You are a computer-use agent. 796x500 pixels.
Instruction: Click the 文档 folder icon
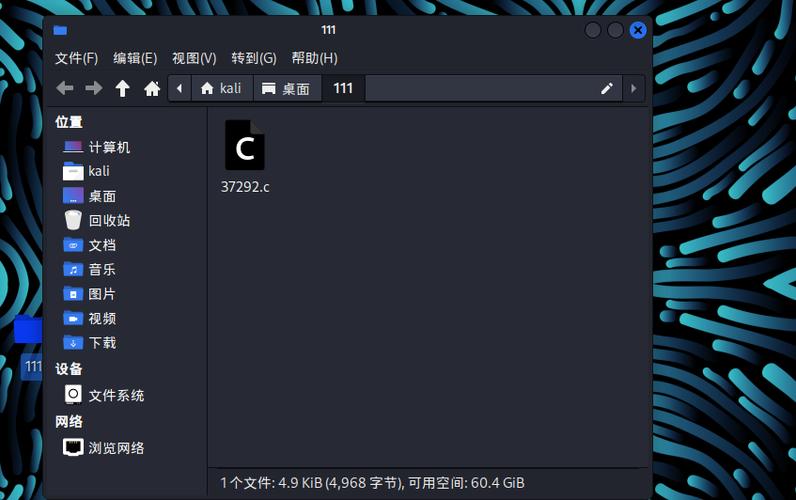(x=73, y=245)
